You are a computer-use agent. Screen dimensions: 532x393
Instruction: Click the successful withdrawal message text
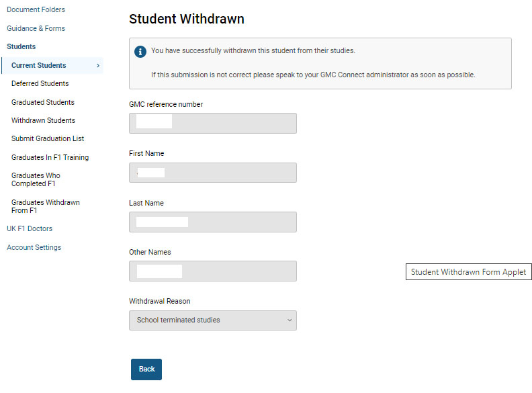tap(253, 50)
